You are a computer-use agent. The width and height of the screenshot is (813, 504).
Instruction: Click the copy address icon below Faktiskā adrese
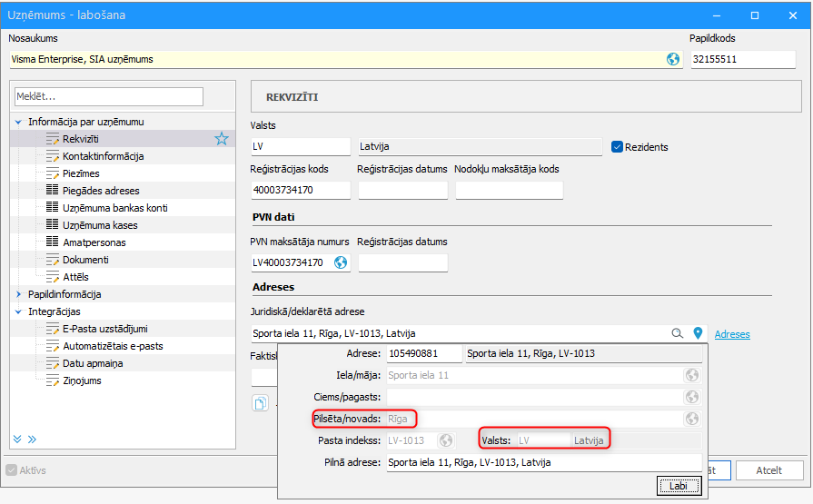coord(261,403)
